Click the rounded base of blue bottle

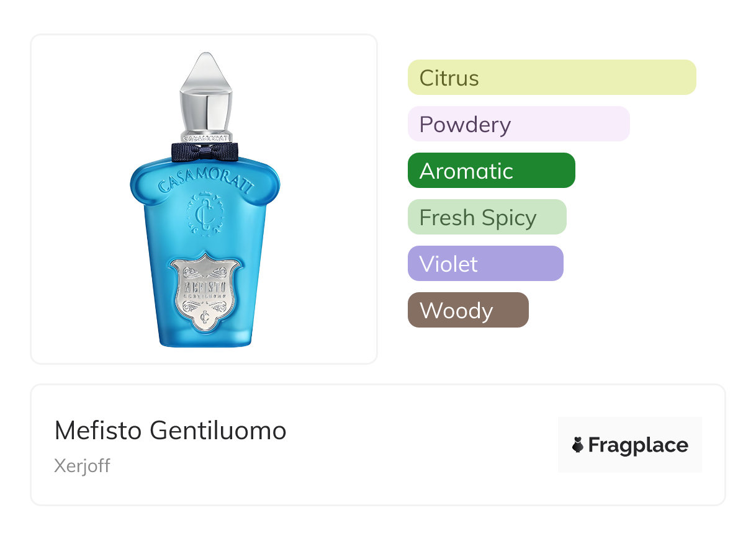(x=204, y=340)
